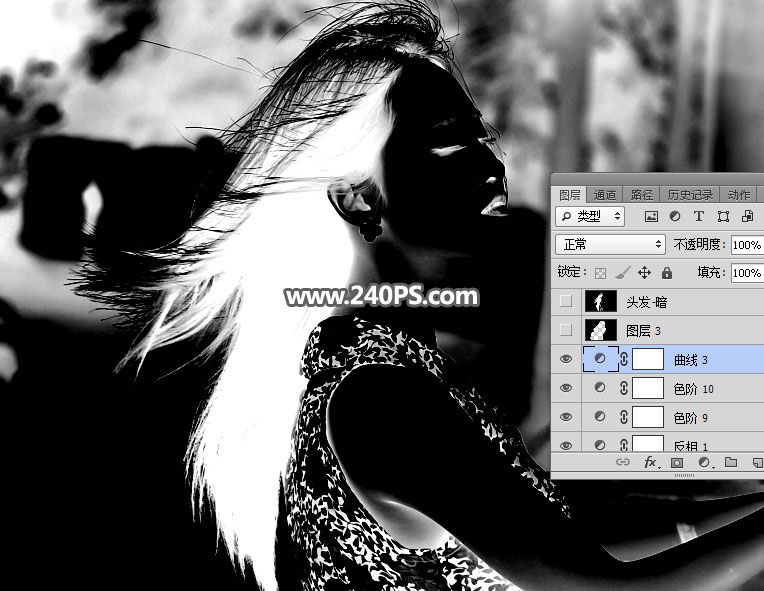
Task: Filter layers by type (T) icon
Action: (699, 216)
